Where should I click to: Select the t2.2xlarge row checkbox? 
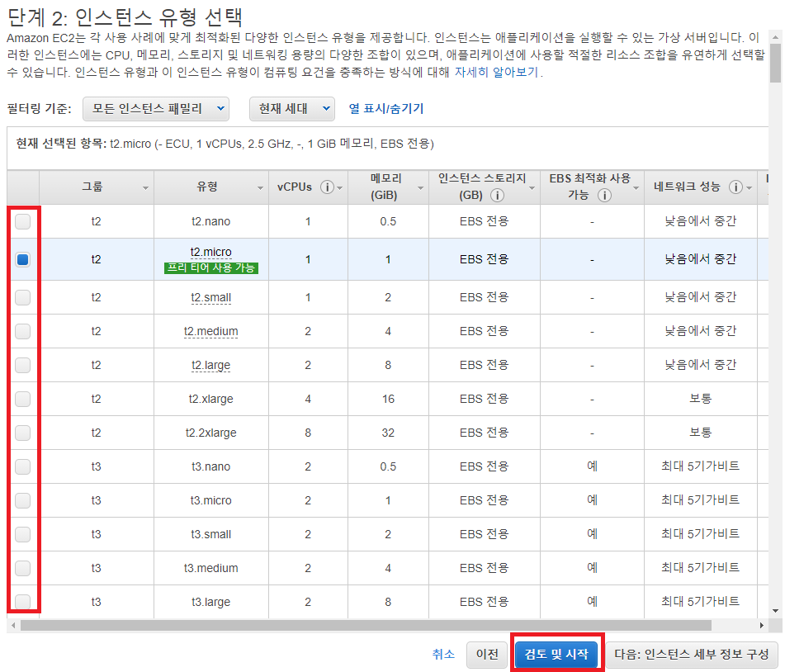tap(22, 433)
